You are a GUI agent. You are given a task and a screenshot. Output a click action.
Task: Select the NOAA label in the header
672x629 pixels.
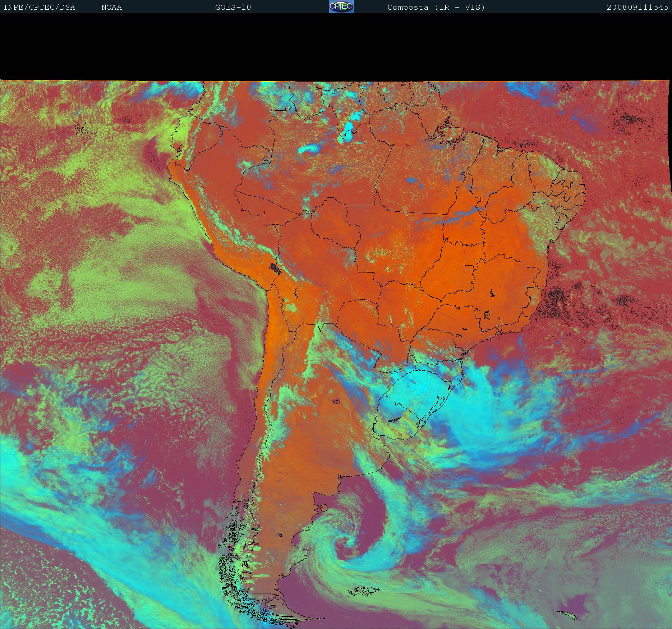click(111, 7)
